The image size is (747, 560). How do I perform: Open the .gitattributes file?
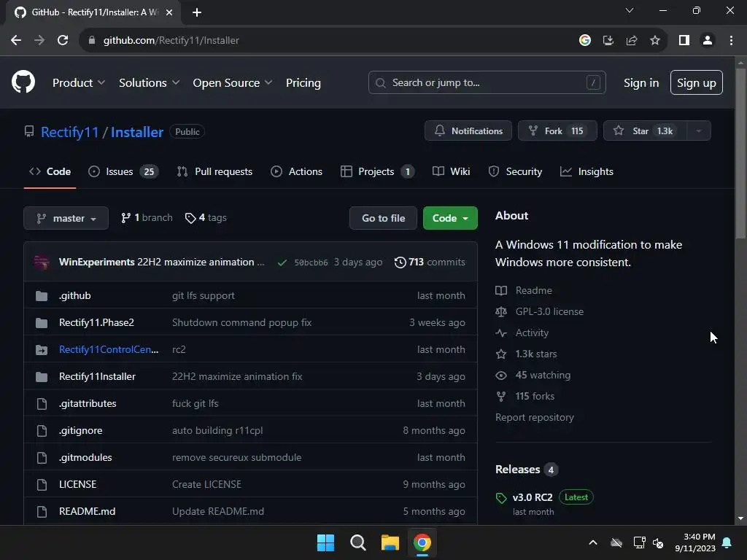coord(88,403)
